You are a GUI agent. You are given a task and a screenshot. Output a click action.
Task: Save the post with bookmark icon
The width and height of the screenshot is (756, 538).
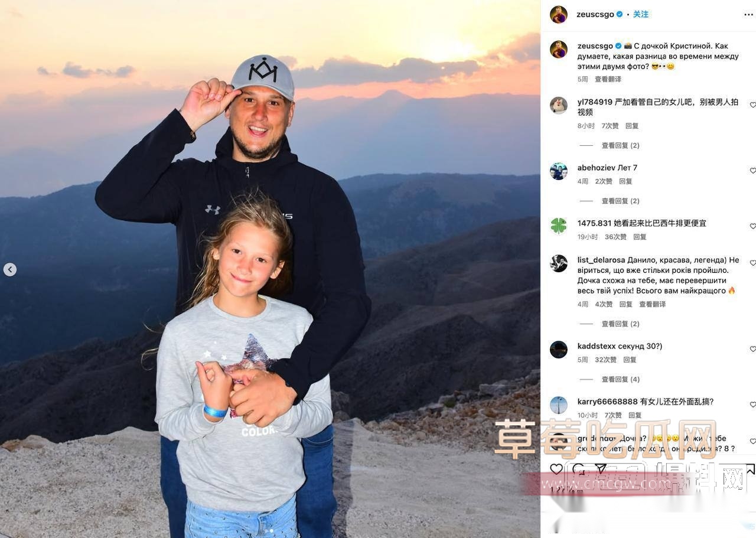[750, 469]
